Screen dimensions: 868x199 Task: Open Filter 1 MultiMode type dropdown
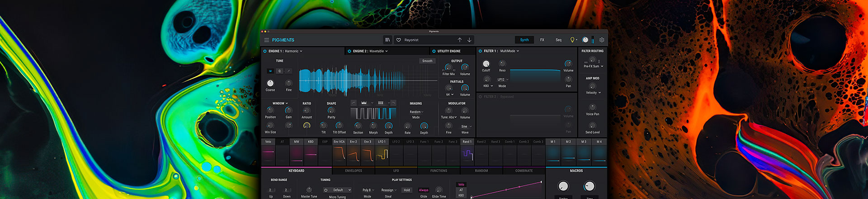pyautogui.click(x=510, y=51)
